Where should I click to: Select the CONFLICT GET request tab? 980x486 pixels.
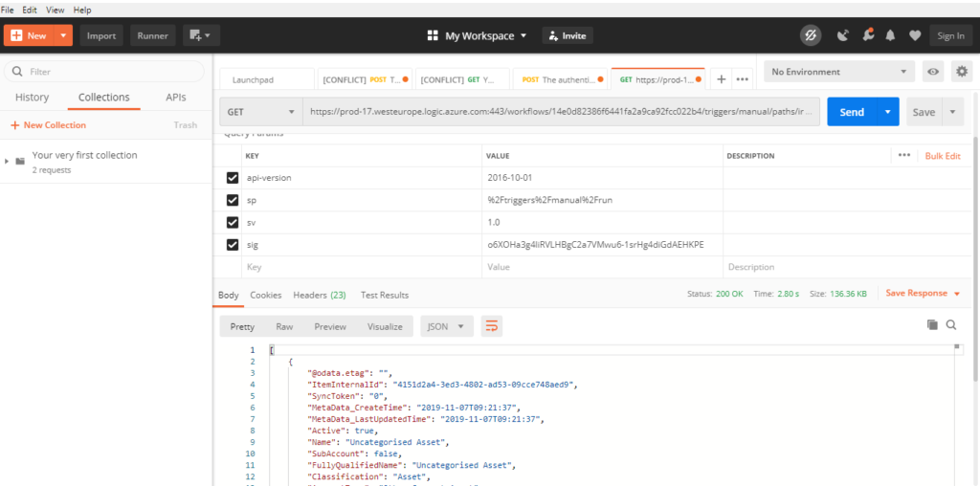point(462,80)
